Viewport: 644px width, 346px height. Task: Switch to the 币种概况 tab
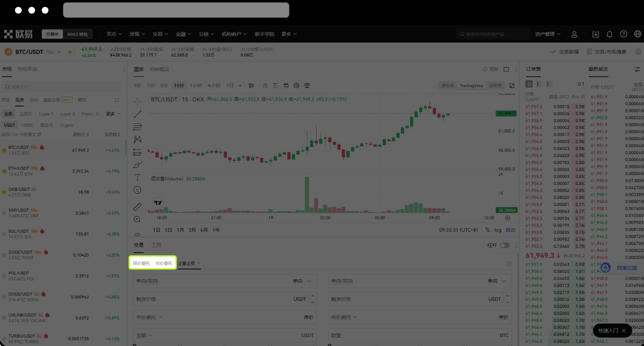click(x=159, y=69)
